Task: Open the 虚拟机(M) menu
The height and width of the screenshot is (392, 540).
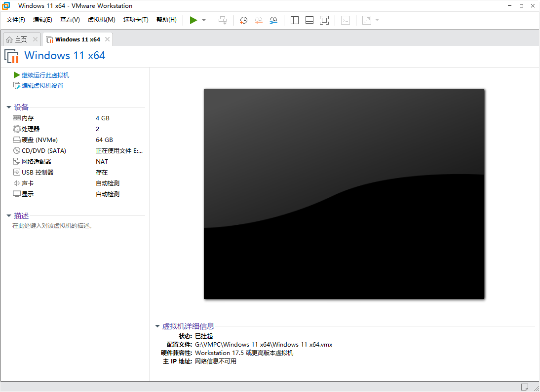Action: coord(101,20)
